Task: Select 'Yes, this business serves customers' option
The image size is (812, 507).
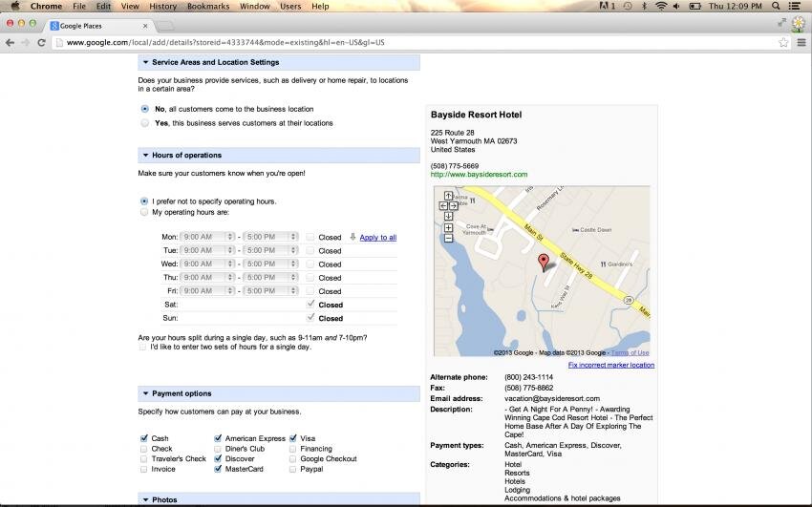Action: (x=145, y=123)
